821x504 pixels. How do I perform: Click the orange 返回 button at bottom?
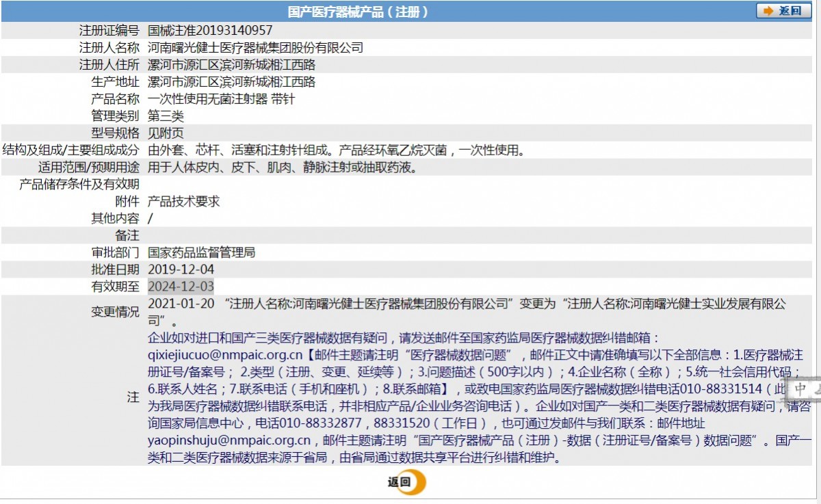coord(406,482)
